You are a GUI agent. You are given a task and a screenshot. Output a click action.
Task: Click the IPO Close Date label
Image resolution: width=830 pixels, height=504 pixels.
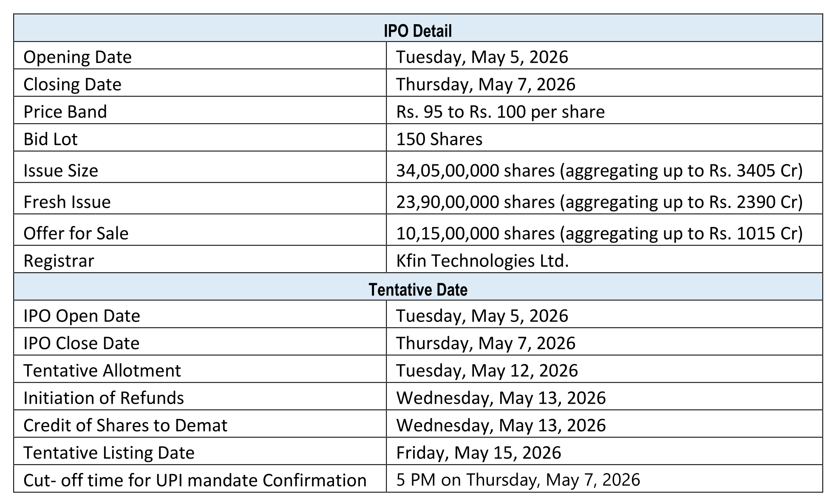pos(81,343)
